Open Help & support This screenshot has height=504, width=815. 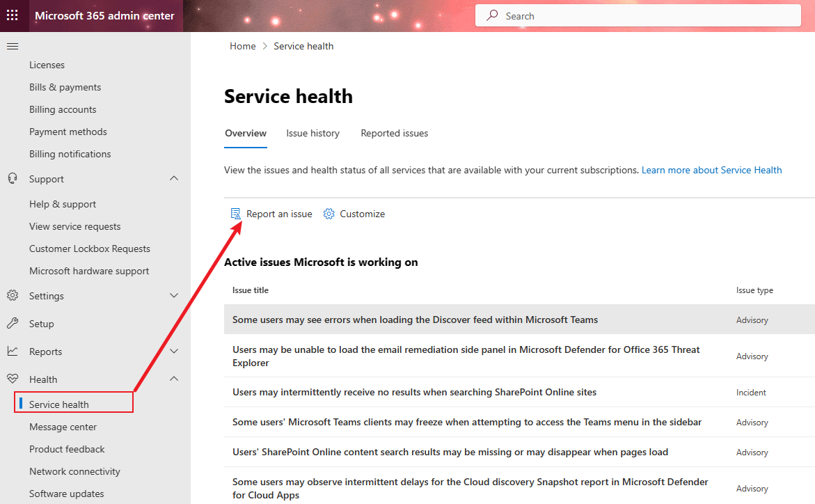pyautogui.click(x=63, y=205)
